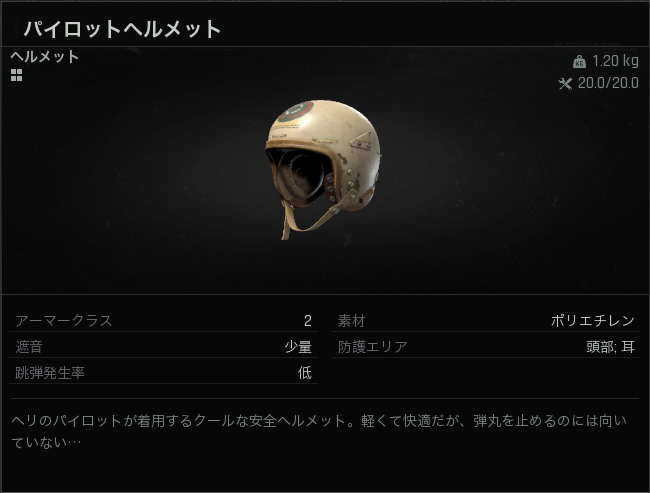
Task: Click the ヘルメット category label
Action: click(44, 56)
